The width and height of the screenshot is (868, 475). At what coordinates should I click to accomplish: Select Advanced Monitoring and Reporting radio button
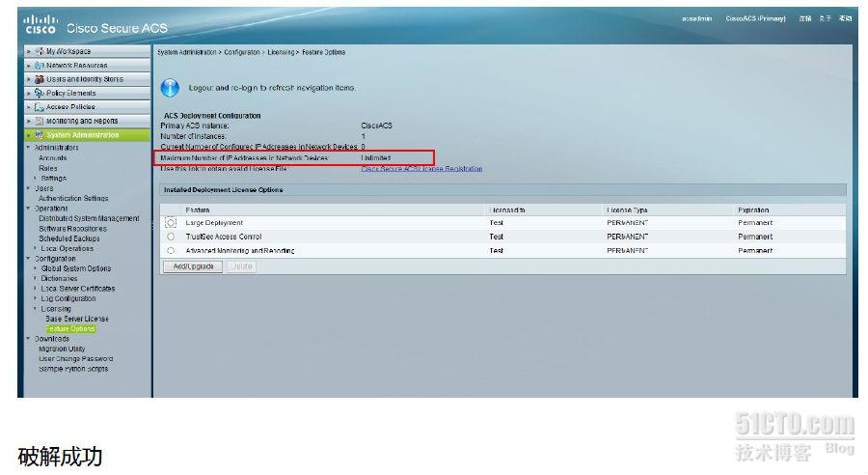coord(171,250)
